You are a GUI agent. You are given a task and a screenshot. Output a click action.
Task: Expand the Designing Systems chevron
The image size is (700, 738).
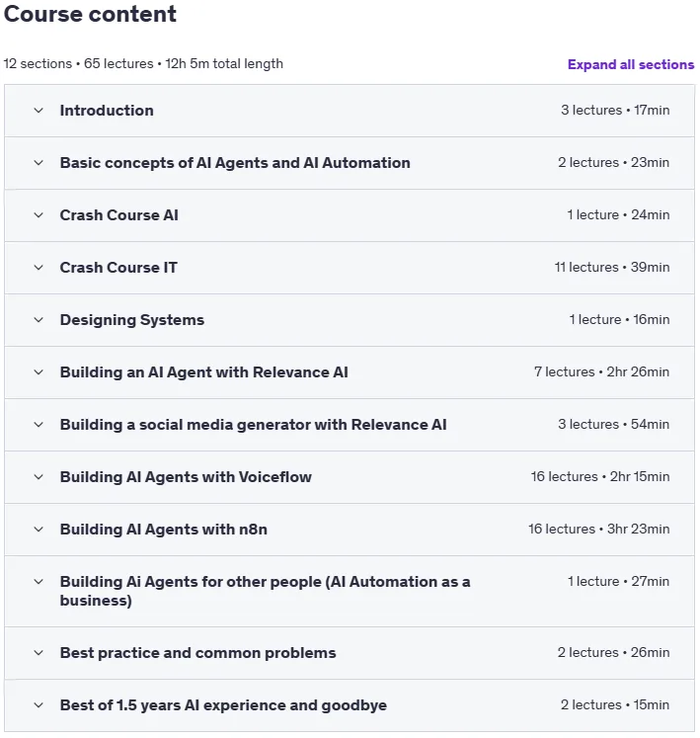tap(39, 320)
